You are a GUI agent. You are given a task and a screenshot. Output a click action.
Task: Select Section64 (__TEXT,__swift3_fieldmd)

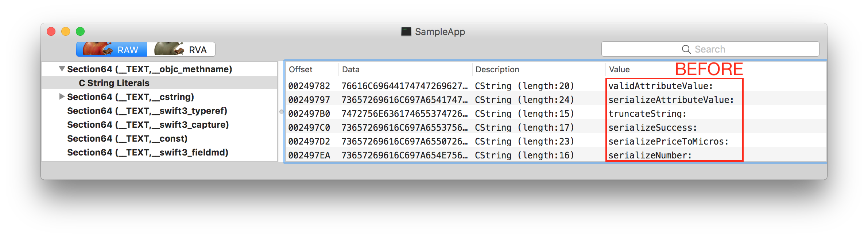tap(148, 152)
